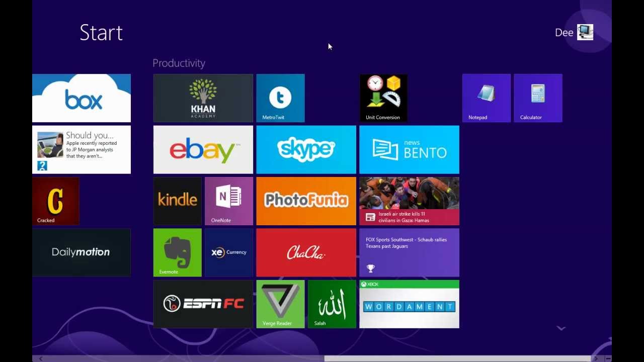Open the News Bento tile

(x=410, y=150)
